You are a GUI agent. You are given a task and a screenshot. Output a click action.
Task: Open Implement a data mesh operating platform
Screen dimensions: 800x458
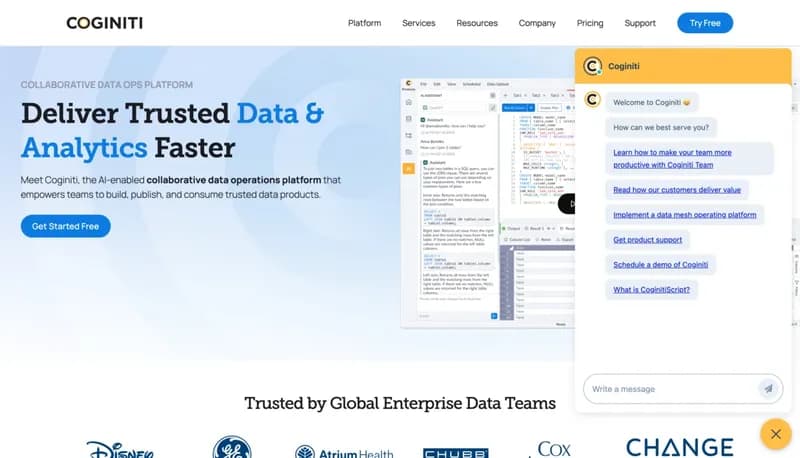685,215
